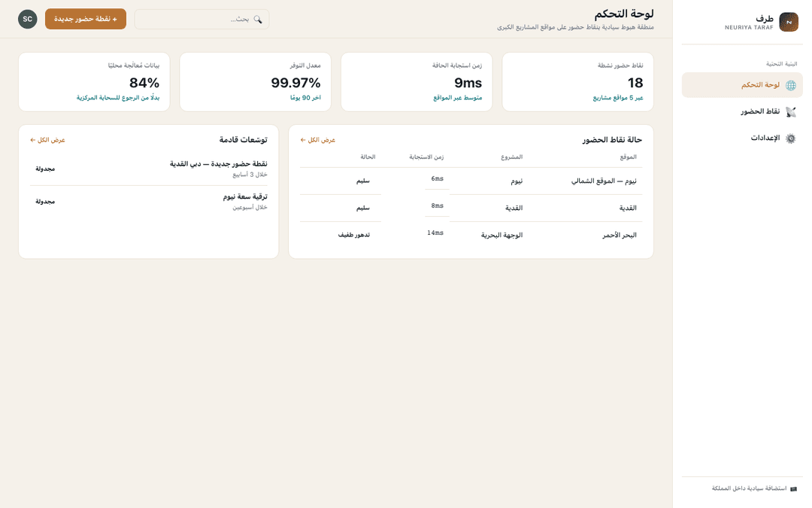Click the 84% locally processed value
Screen dimensions: 812x508
pyautogui.click(x=144, y=83)
